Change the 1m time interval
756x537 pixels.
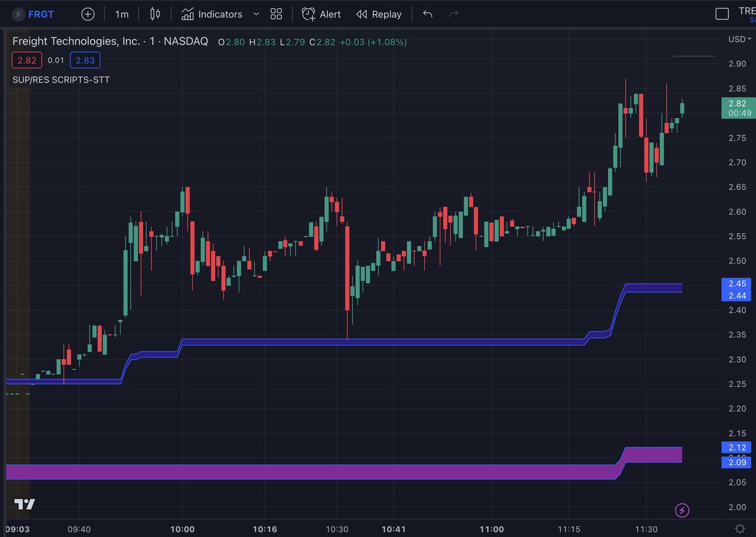click(122, 14)
